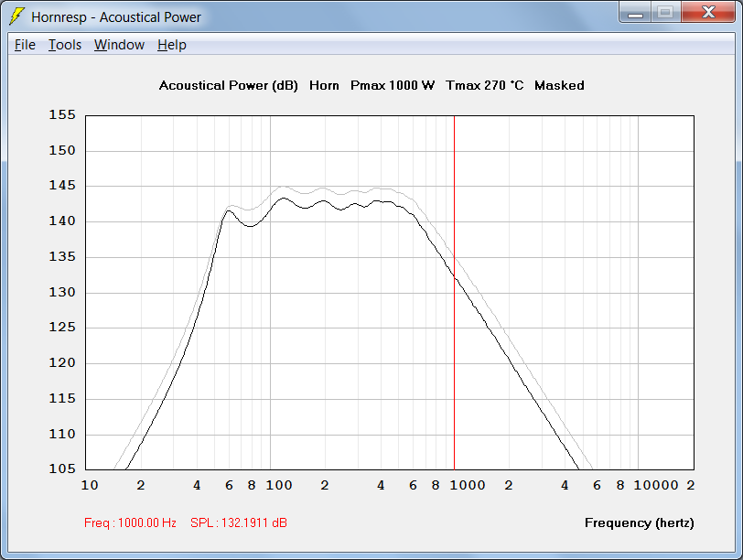Maximize the Hornresp window
This screenshot has height=560, width=743.
(665, 13)
